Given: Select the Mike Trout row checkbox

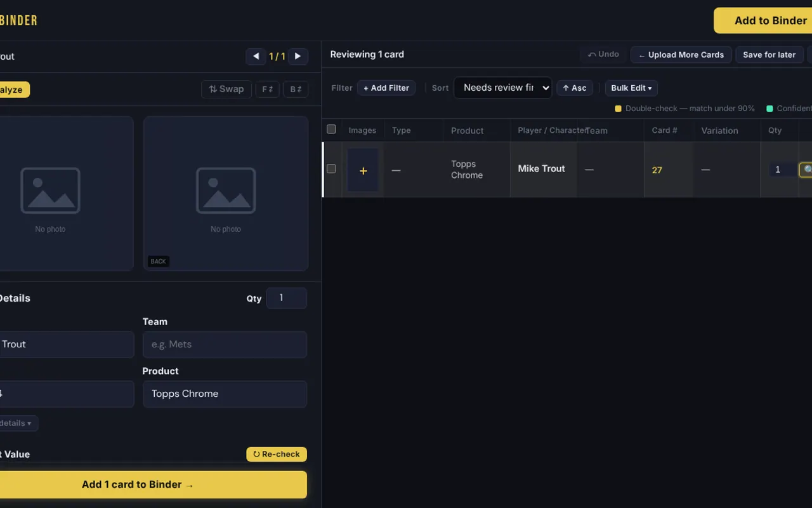Looking at the screenshot, I should pyautogui.click(x=331, y=169).
